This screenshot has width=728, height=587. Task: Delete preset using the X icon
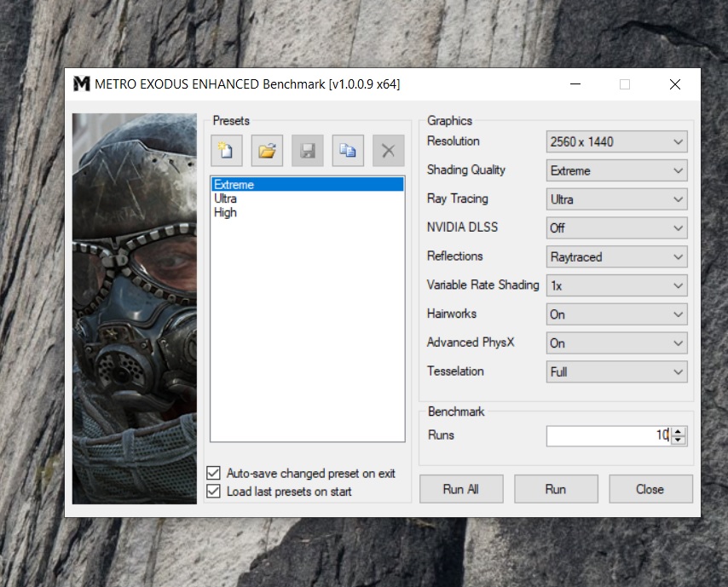tap(388, 150)
